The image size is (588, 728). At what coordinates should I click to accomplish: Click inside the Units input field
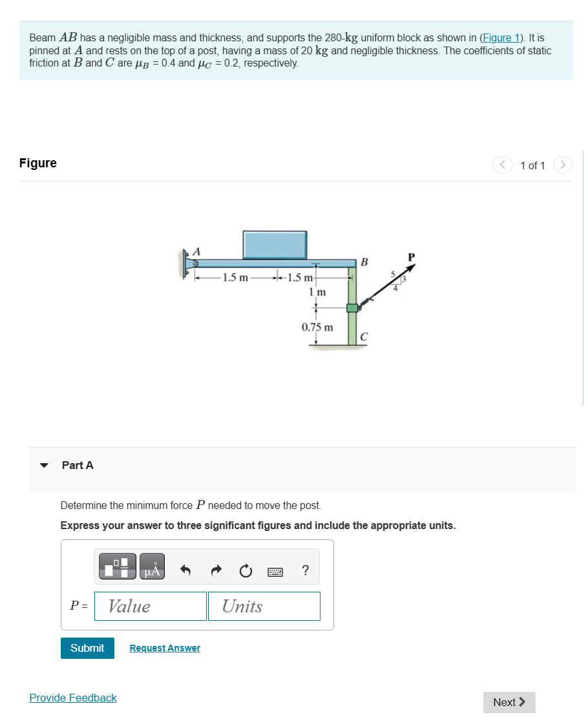[264, 606]
